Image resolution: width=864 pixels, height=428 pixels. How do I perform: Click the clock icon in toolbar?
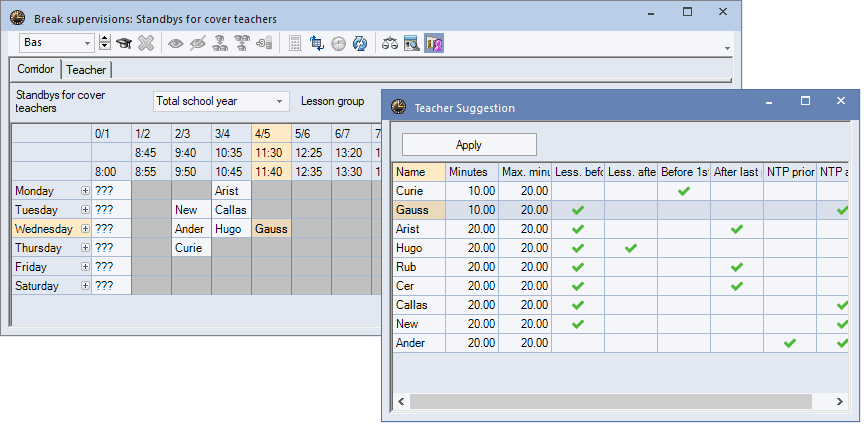point(338,44)
